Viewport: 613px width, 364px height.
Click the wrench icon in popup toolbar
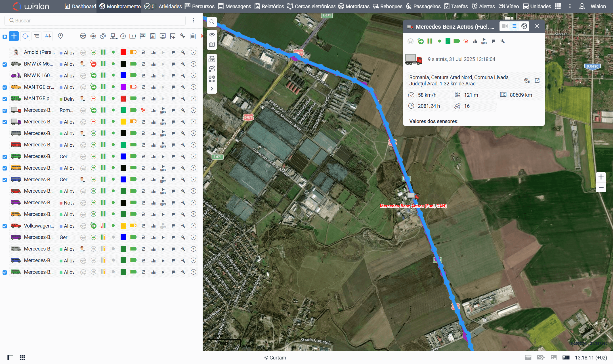coord(503,41)
